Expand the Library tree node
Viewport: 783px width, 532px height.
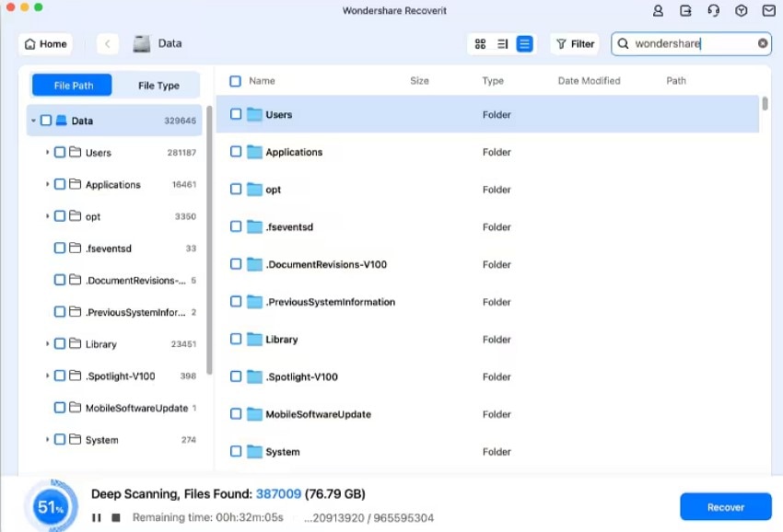pyautogui.click(x=47, y=344)
